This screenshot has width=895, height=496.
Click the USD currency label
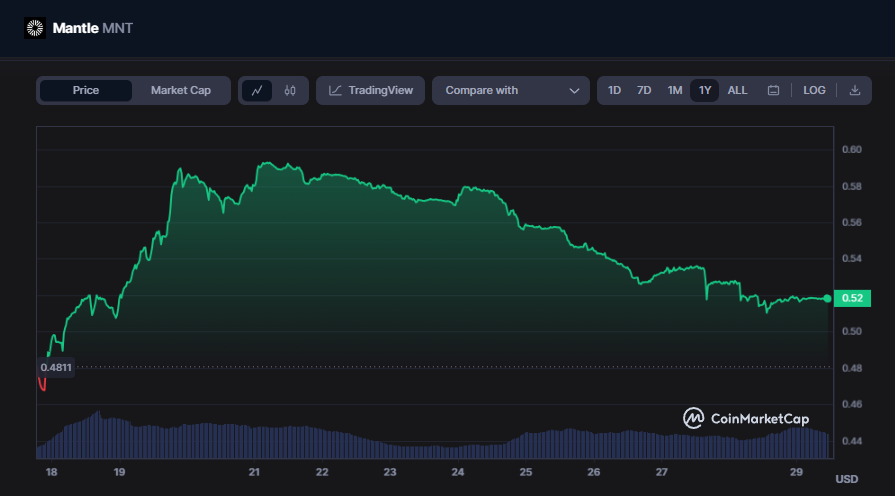click(x=846, y=479)
